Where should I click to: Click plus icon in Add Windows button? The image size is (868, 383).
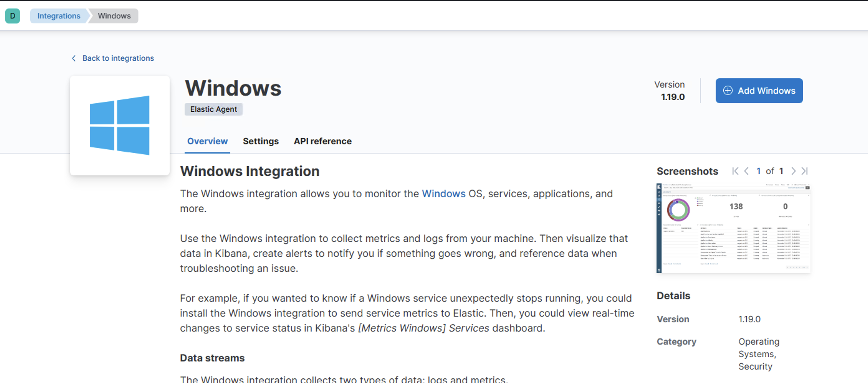pyautogui.click(x=727, y=91)
